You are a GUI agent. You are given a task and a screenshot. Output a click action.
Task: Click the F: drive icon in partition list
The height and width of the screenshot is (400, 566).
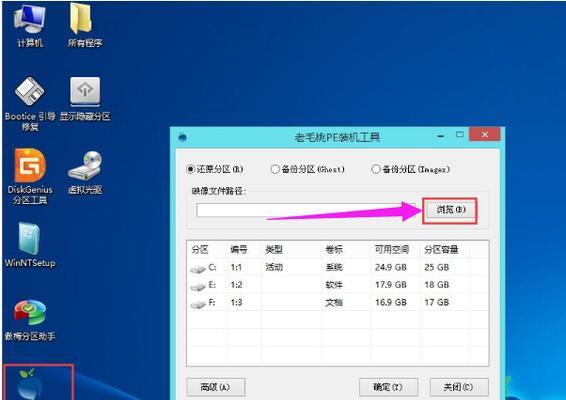(197, 304)
